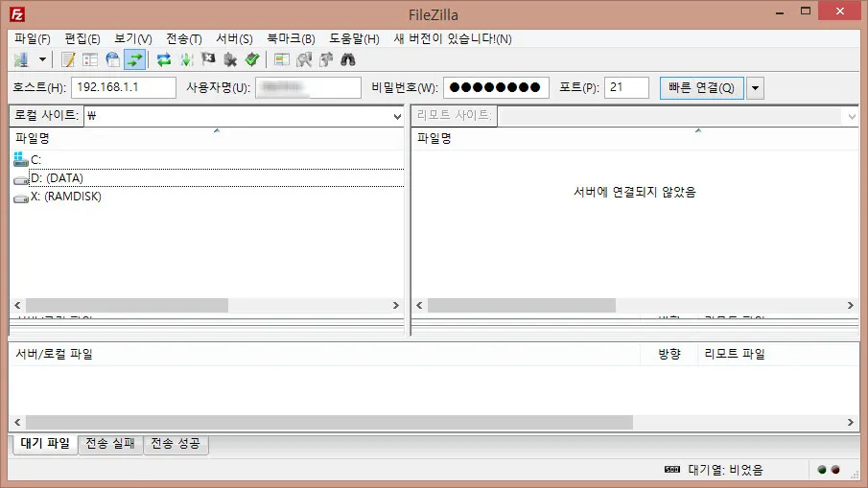Toggle the transfer queue display icon

[x=134, y=59]
